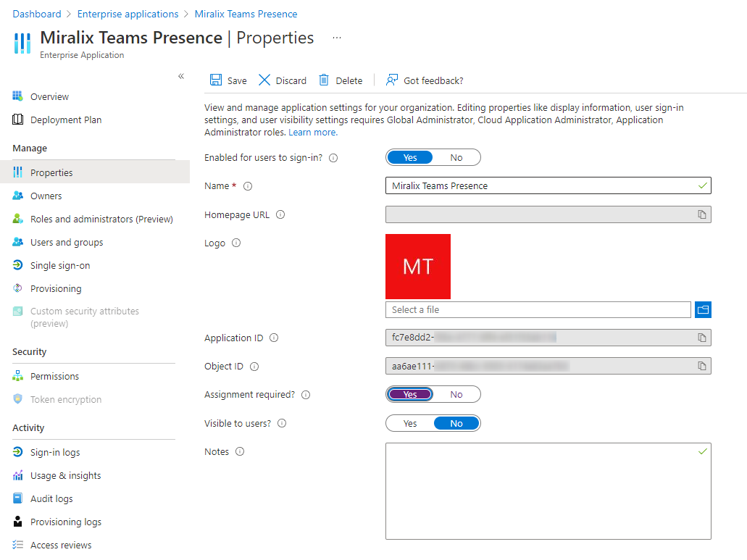The image size is (747, 560).
Task: Click the blue browse file folder icon
Action: pyautogui.click(x=704, y=310)
